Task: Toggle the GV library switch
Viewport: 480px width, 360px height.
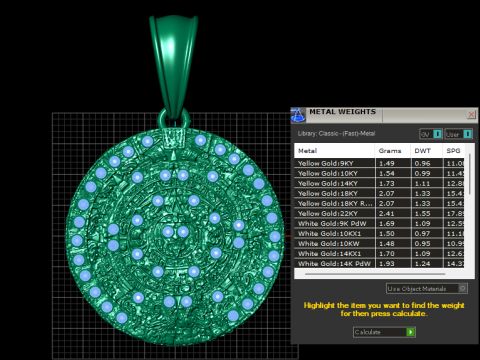Action: (431, 134)
